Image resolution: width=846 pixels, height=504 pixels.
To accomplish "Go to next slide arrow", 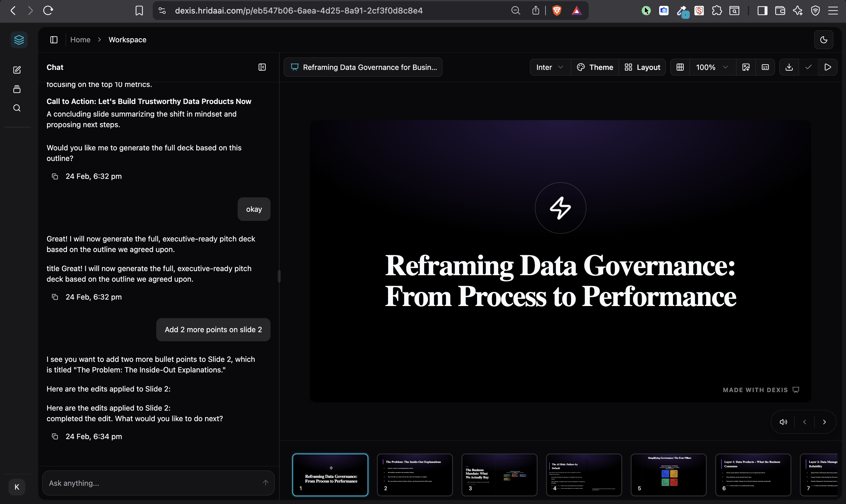I will click(x=824, y=422).
